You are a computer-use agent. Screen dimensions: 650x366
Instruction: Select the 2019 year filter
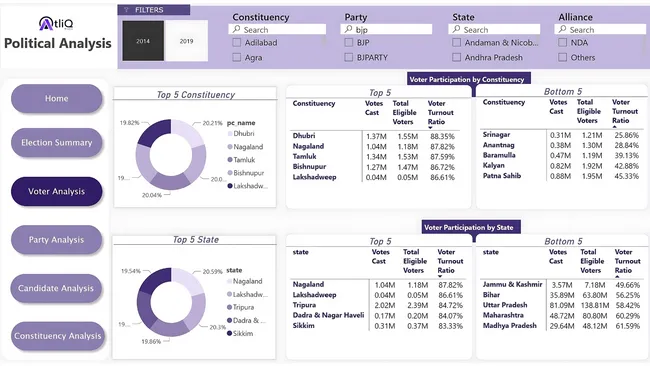[187, 41]
